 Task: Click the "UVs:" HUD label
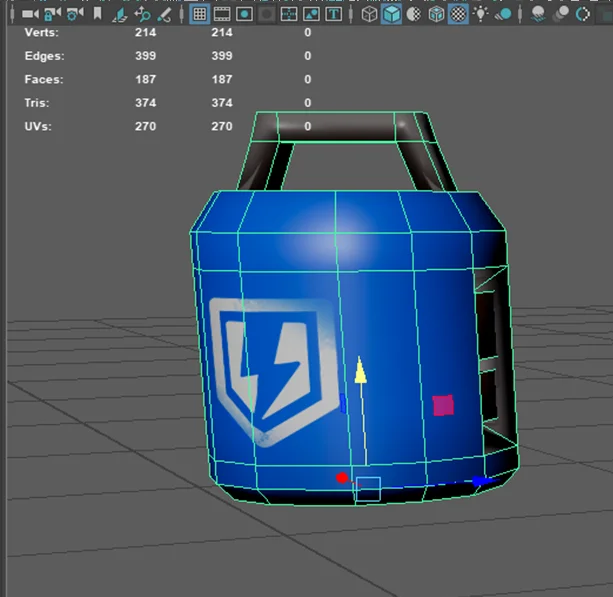(x=38, y=126)
